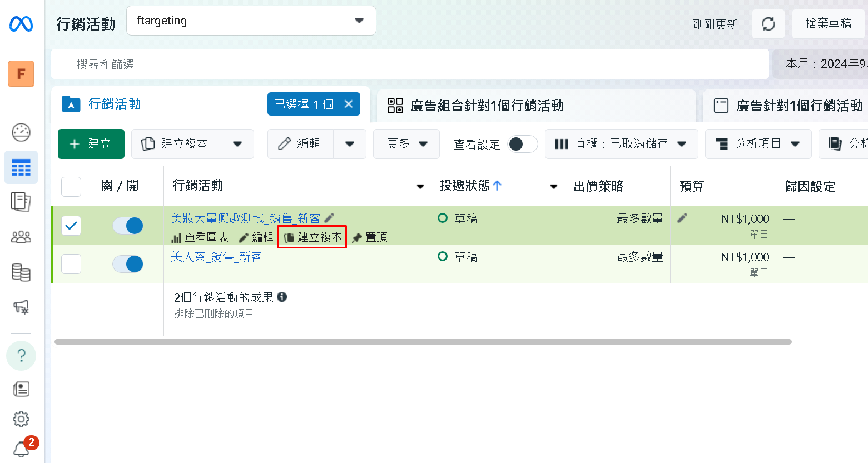Open the orange F account avatar
Viewport: 868px width, 463px height.
click(21, 74)
